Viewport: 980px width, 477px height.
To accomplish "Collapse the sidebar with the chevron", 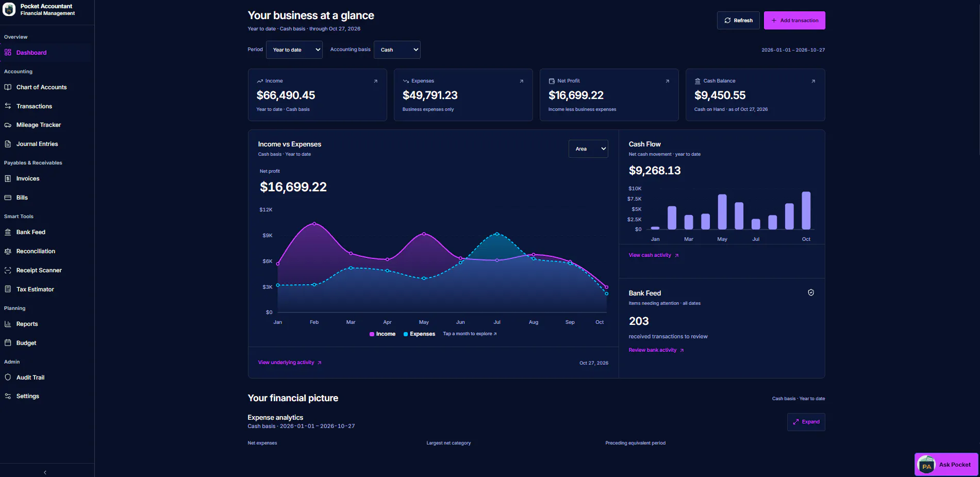I will [x=45, y=472].
